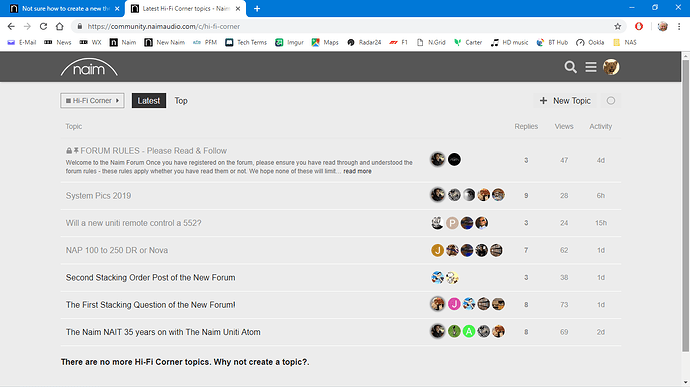This screenshot has width=690, height=387.
Task: Open the Naim bookmark
Action: coord(123,42)
